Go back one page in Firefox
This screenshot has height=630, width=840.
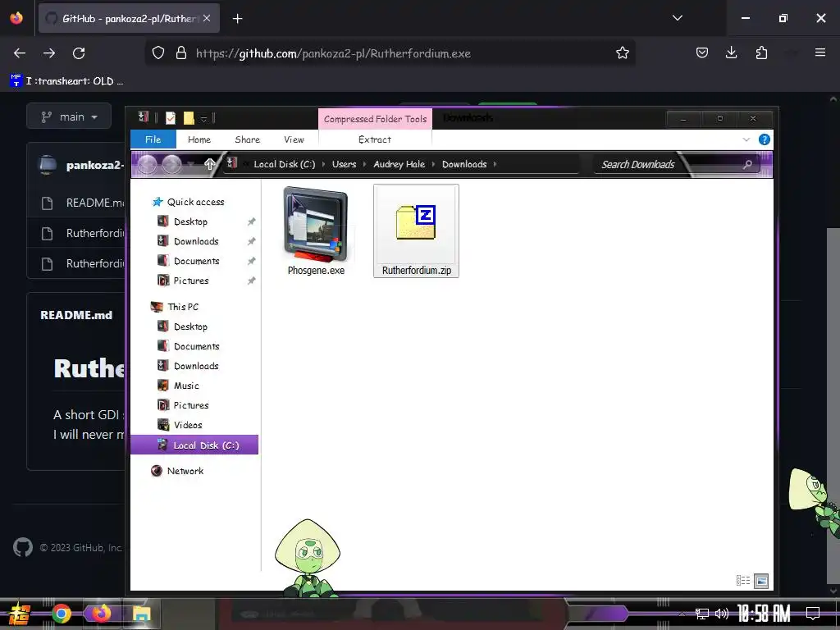[x=20, y=53]
